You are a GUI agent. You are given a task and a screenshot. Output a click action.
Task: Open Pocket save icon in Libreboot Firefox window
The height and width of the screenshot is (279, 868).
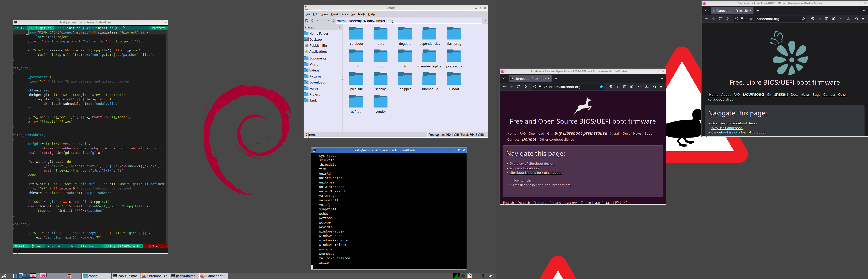[x=611, y=87]
